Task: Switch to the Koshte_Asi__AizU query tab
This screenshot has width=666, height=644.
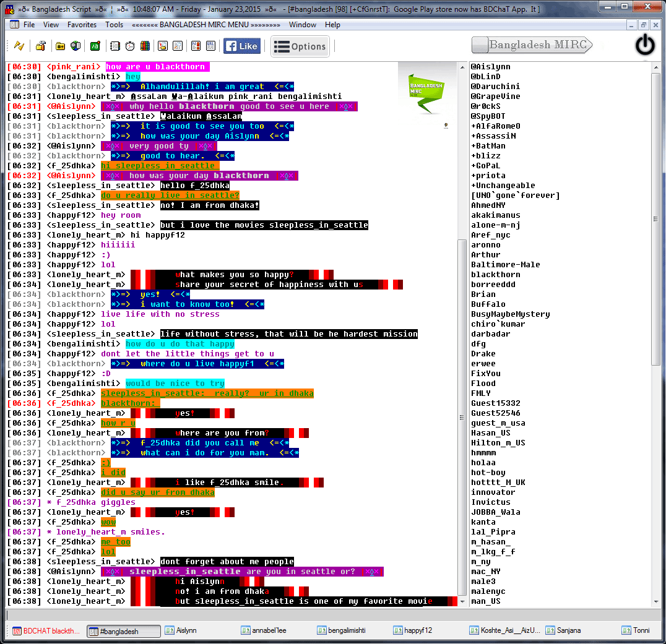Action: click(504, 631)
